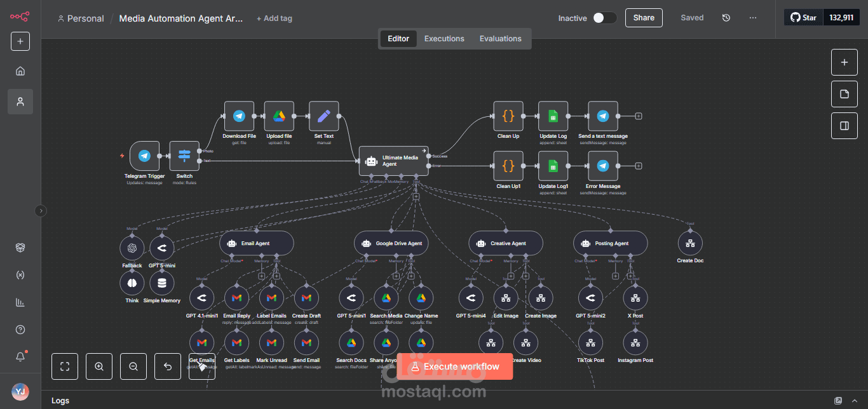The width and height of the screenshot is (868, 409).
Task: Click plus under Ultimate Media Agent Tool connector
Action: pyautogui.click(x=416, y=197)
